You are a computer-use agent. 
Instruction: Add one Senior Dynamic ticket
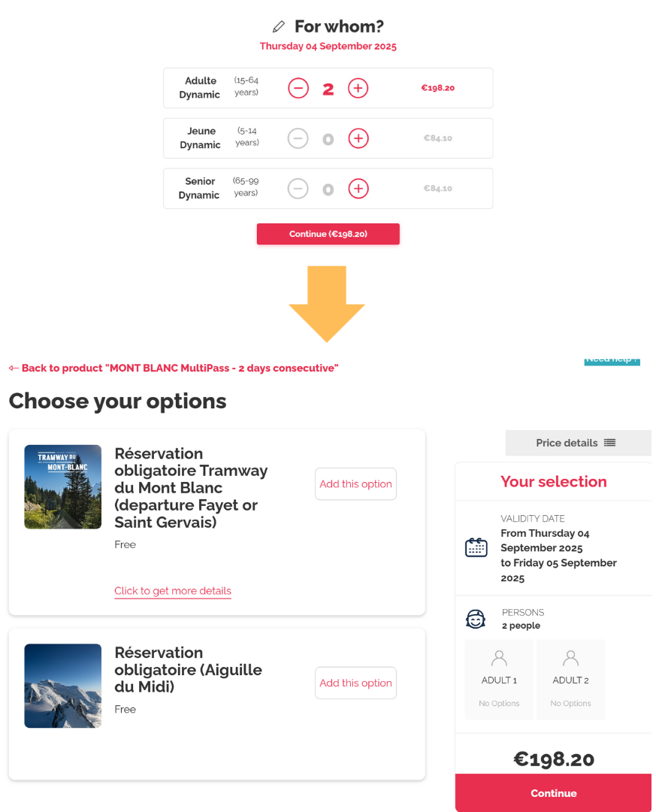[358, 189]
